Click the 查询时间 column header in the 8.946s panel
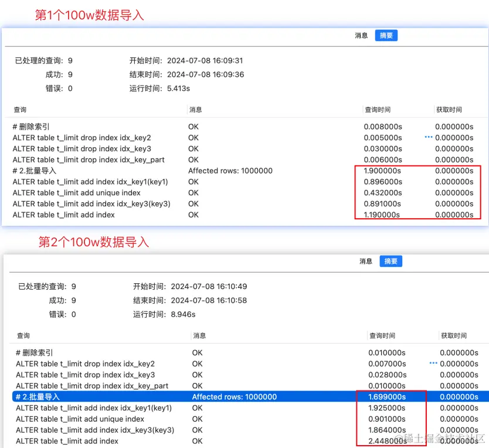 pos(382,335)
